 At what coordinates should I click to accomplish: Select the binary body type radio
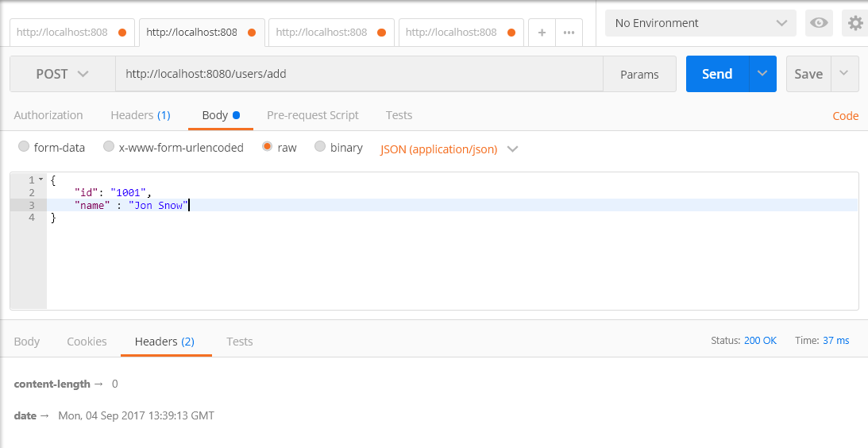click(x=320, y=146)
